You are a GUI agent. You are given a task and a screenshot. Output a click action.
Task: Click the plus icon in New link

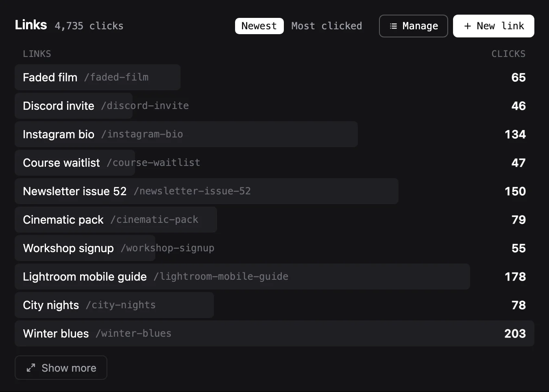point(468,26)
